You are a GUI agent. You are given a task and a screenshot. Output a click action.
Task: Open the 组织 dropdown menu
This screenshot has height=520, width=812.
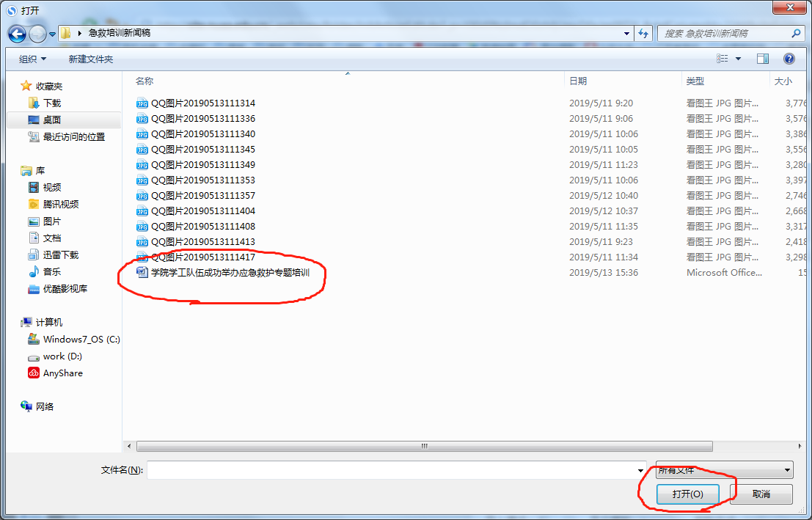click(x=32, y=59)
